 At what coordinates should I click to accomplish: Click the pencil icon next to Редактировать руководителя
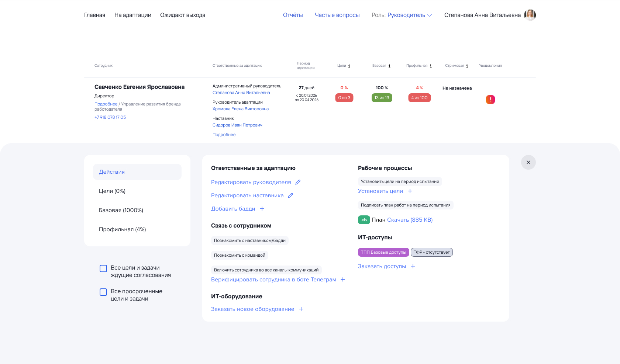coord(298,182)
